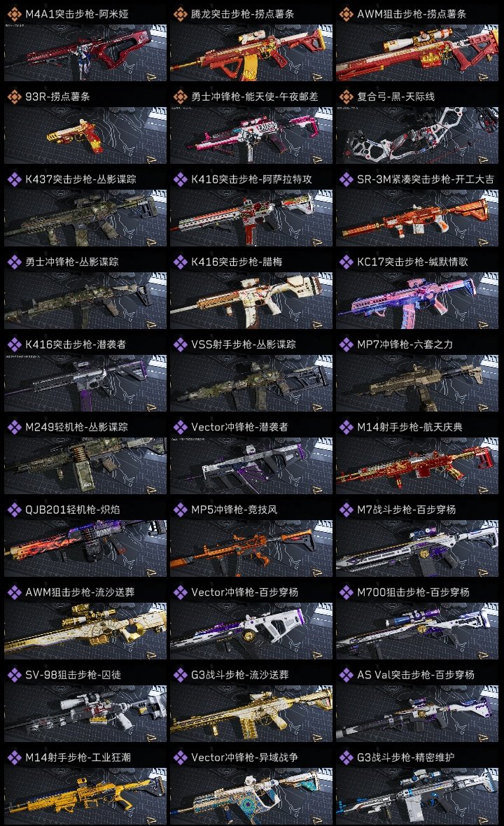Select the M14射手步枪-工业狂潮 yellow rifle
The image size is (504, 826).
pos(85,796)
